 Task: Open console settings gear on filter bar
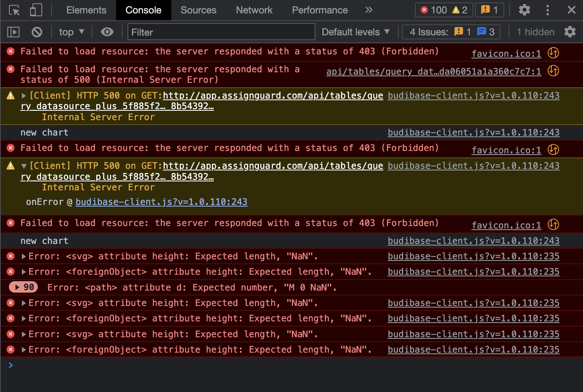pyautogui.click(x=570, y=32)
